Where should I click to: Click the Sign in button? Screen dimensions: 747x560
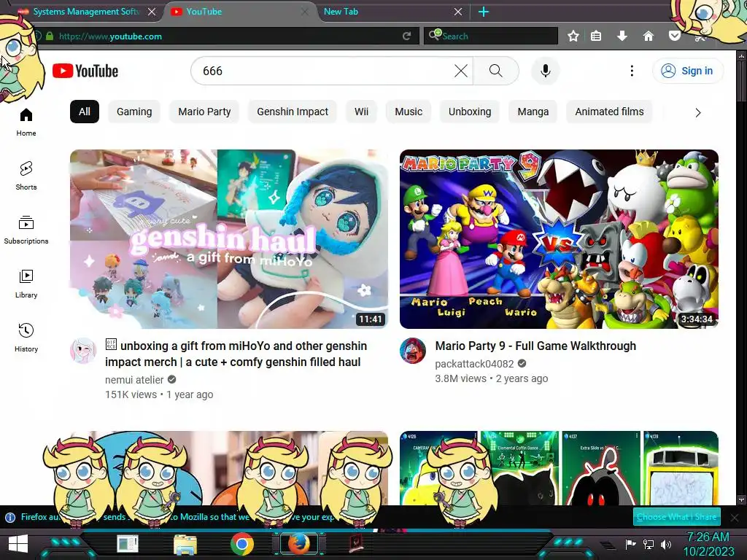point(687,71)
